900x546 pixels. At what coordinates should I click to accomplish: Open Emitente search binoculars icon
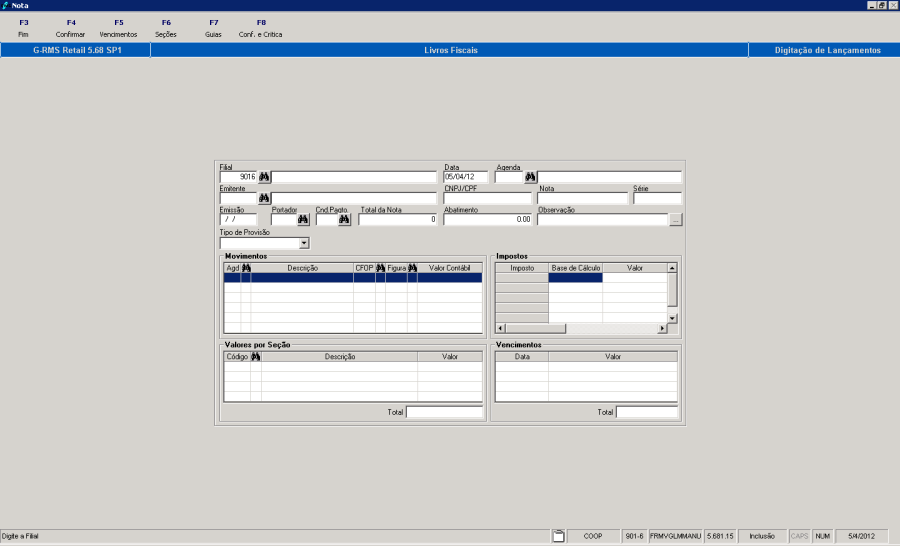coord(264,198)
